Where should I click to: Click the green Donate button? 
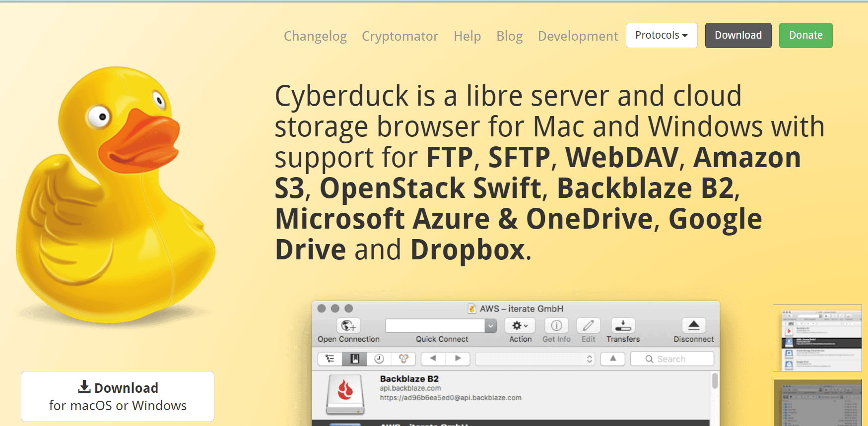805,35
